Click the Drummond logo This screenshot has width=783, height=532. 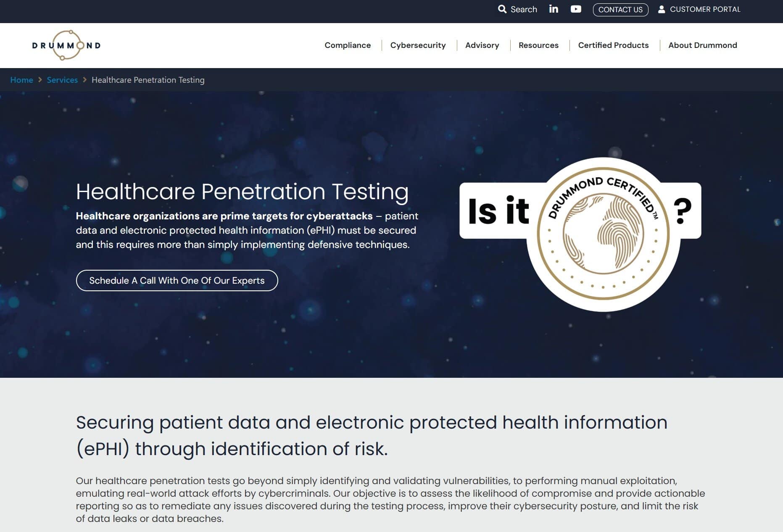(x=66, y=45)
